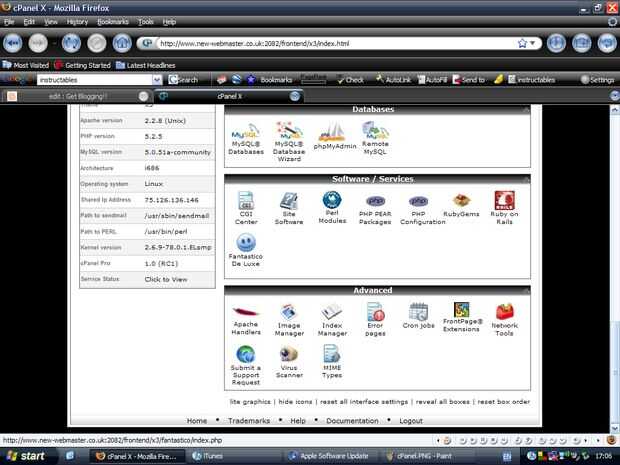Open the toolbar search box dropdown
Viewport: 620px width, 465px height.
[x=157, y=80]
